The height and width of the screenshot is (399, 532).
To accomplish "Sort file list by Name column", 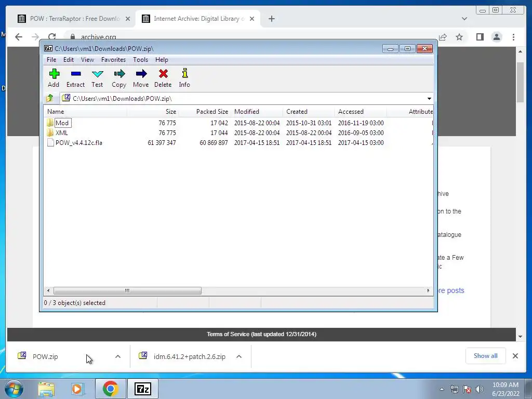I will pyautogui.click(x=86, y=112).
